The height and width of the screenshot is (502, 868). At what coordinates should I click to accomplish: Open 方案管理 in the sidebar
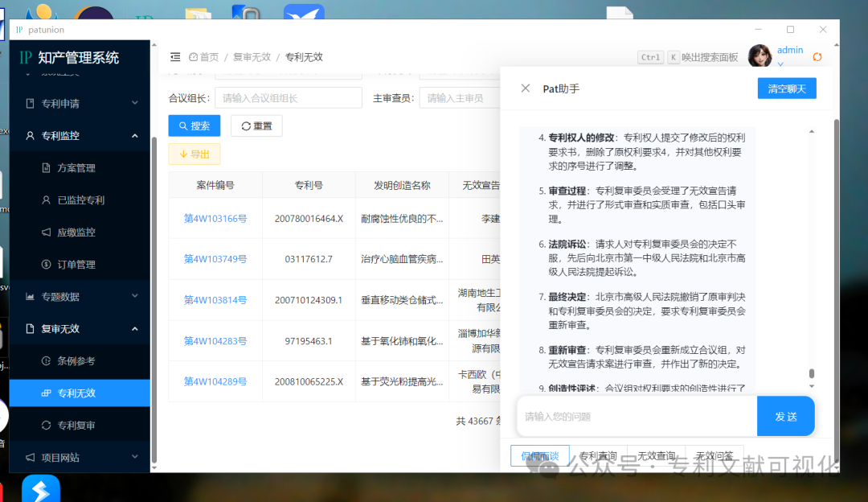tap(76, 168)
